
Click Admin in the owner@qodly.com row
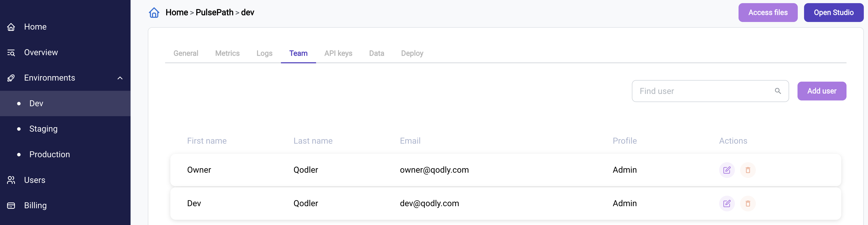coord(624,170)
